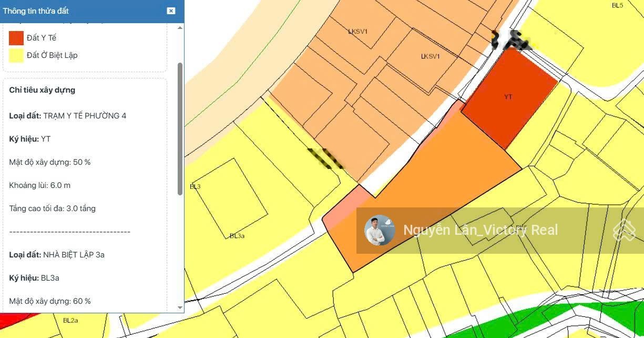The image size is (644, 338).
Task: Click 'Mật độ xây dựng: 60 %'
Action: point(50,301)
